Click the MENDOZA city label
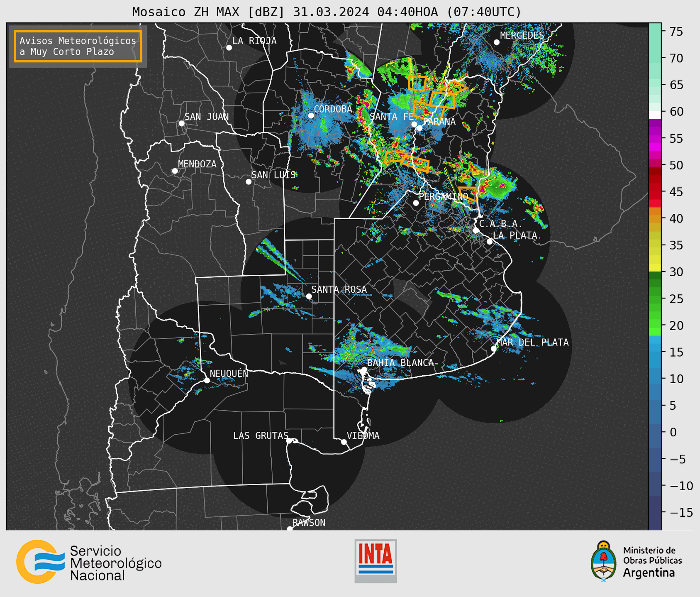Image resolution: width=700 pixels, height=597 pixels. pyautogui.click(x=197, y=164)
